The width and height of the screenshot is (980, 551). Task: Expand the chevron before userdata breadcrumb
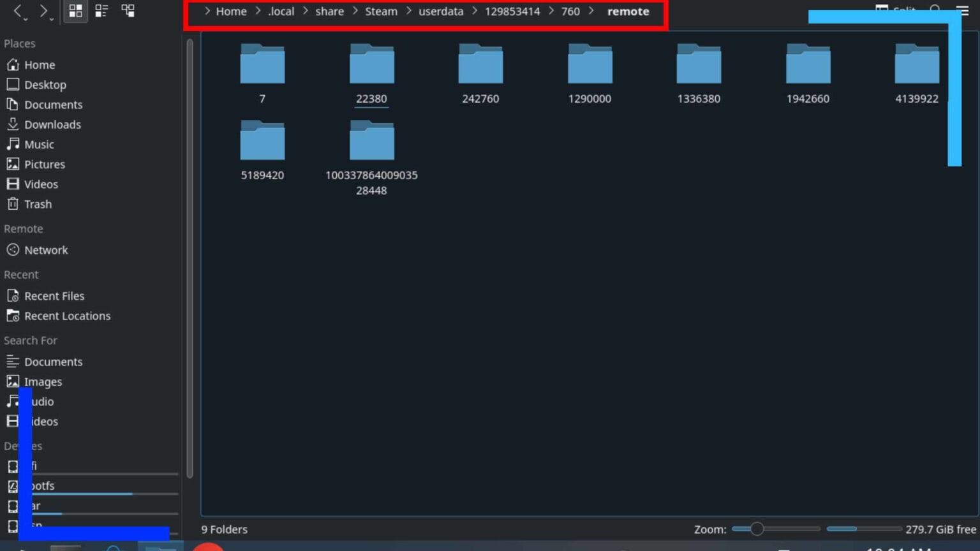(409, 11)
